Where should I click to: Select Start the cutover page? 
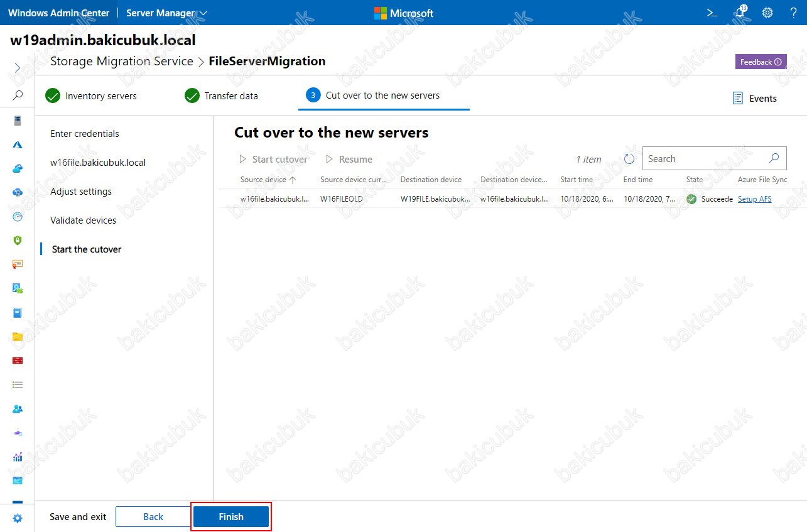pyautogui.click(x=87, y=249)
